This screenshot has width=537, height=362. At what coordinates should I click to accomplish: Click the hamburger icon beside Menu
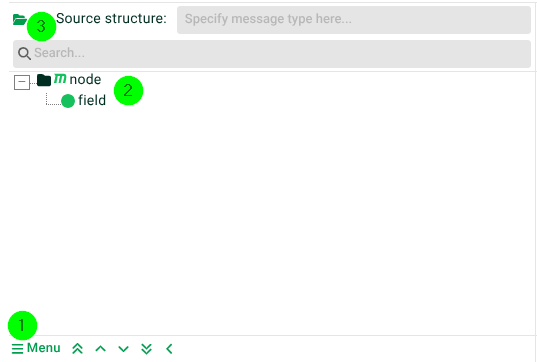(x=17, y=349)
